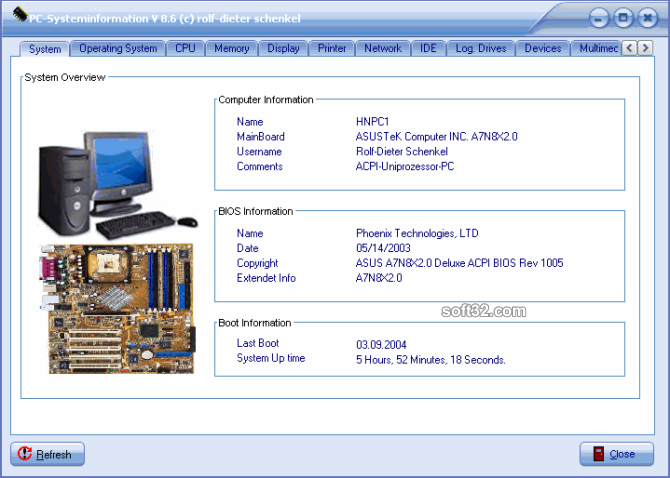This screenshot has width=670, height=478.
Task: Select the Printer tab
Action: (x=332, y=49)
